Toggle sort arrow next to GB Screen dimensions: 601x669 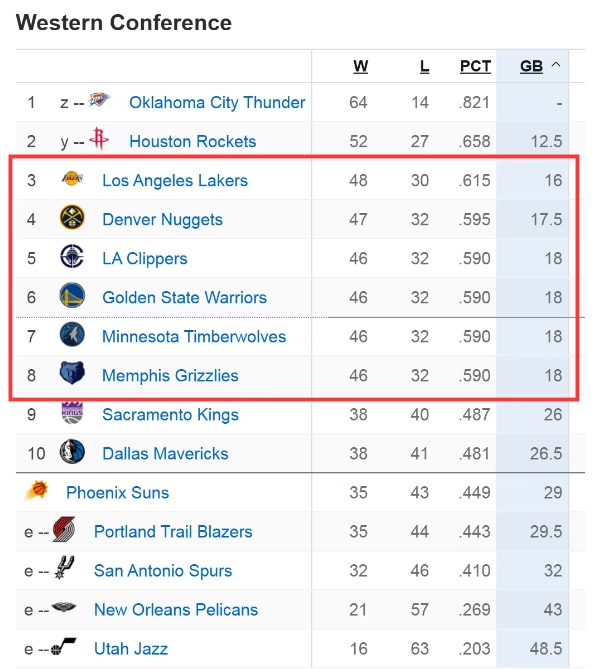556,65
